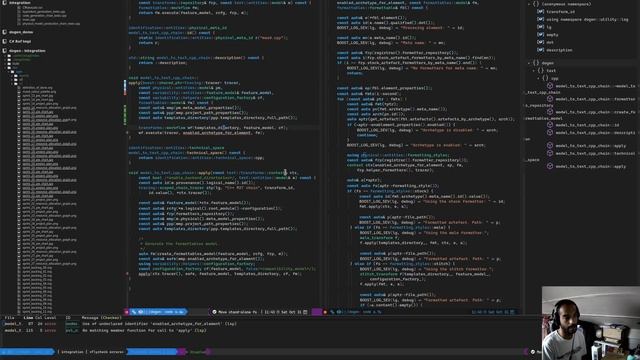Click the top 'integration' project icon
The height and width of the screenshot is (360, 640).
4,2
